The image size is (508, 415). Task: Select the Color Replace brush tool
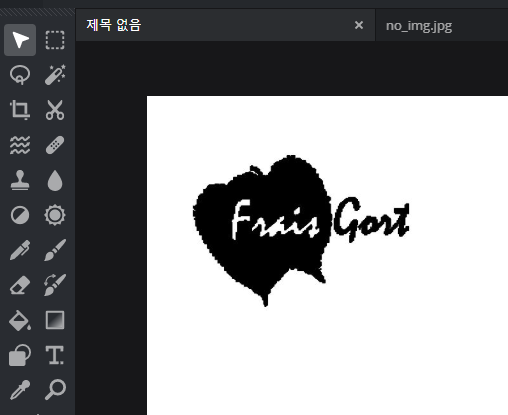(55, 285)
